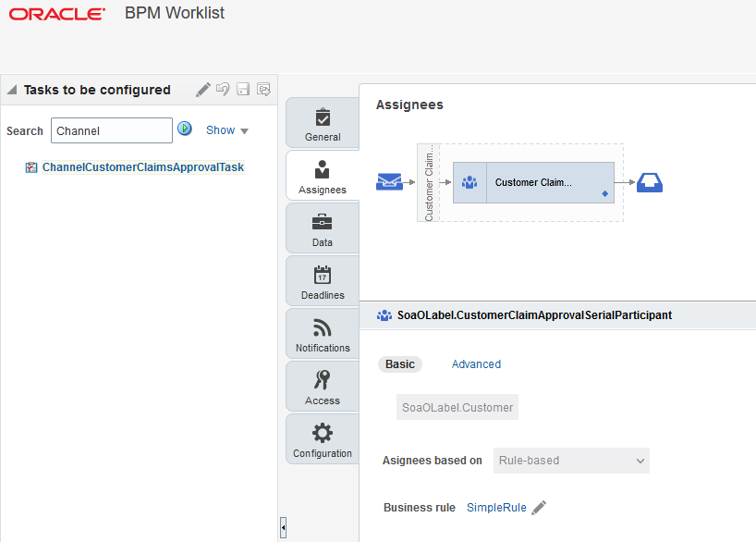Image resolution: width=756 pixels, height=542 pixels.
Task: Click the commit task icon in Tasks header
Action: [x=263, y=90]
